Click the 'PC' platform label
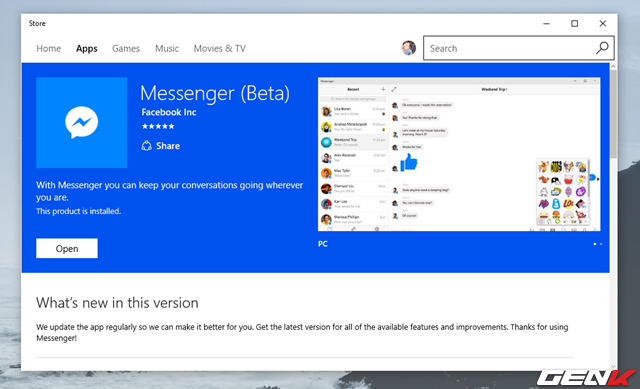The height and width of the screenshot is (389, 640). pyautogui.click(x=322, y=244)
